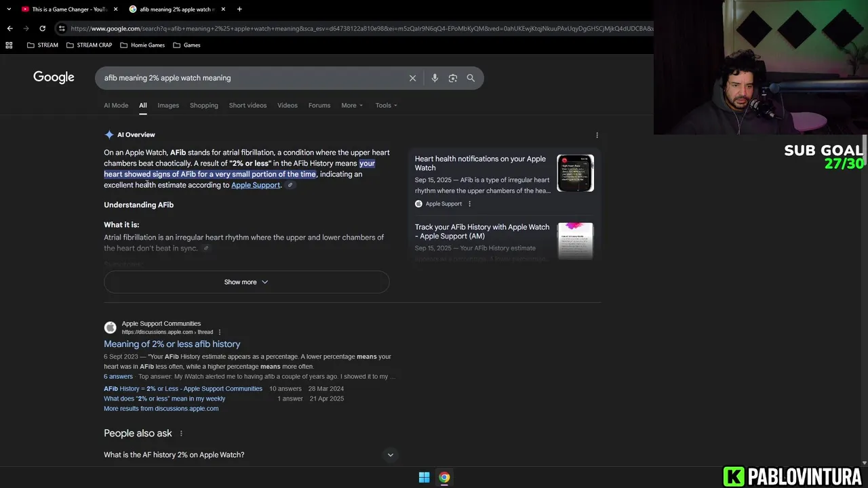868x488 pixels.
Task: Switch to Shopping tab
Action: tap(204, 106)
